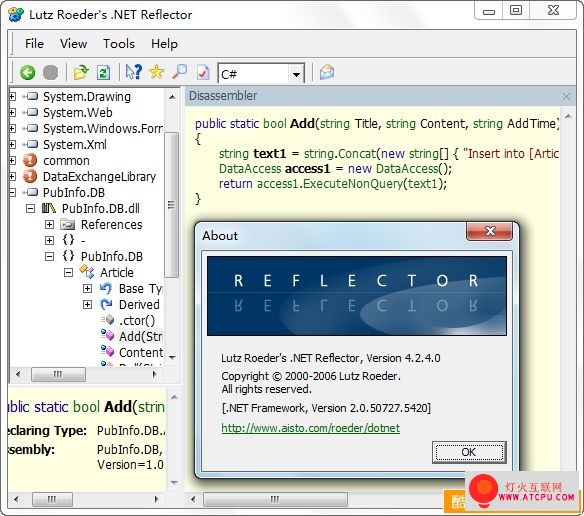This screenshot has height=516, width=584.
Task: Select System.Web in the assembly tree
Action: click(77, 113)
